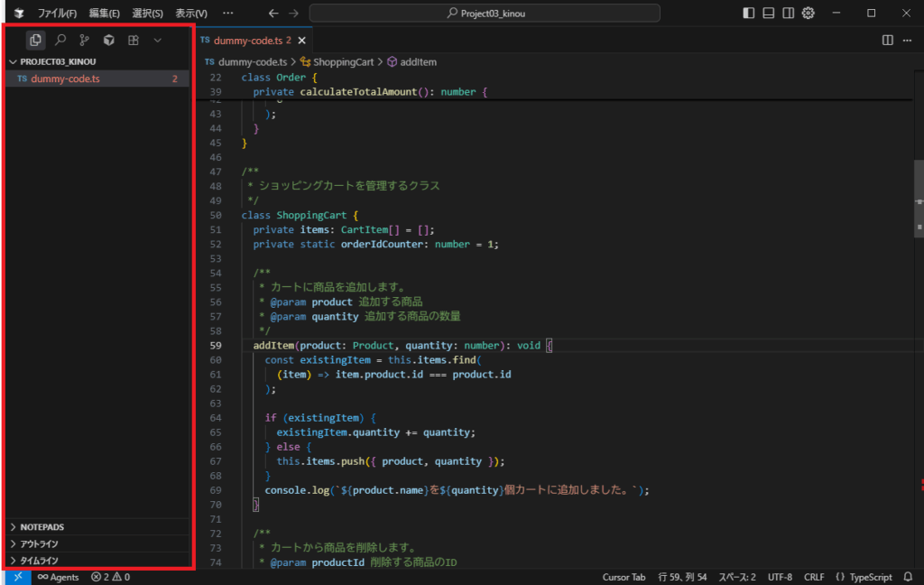This screenshot has height=585, width=924.
Task: Toggle the secondary sidebar layout icon
Action: pyautogui.click(x=789, y=13)
